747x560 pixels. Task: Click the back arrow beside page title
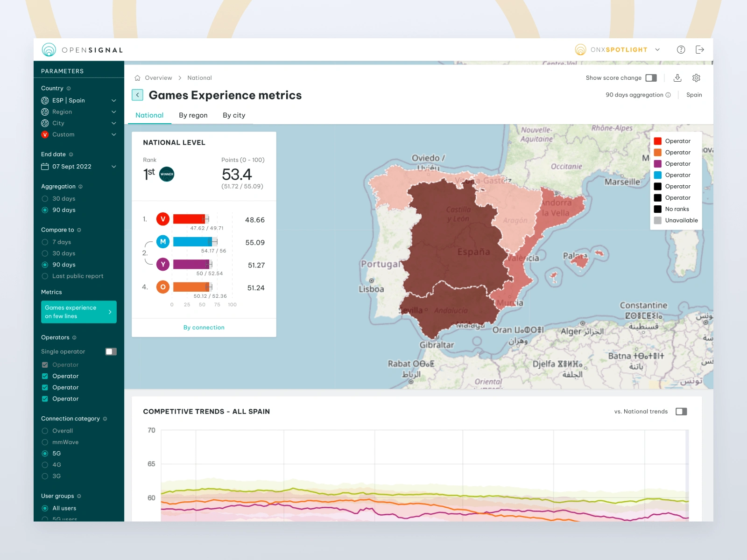pyautogui.click(x=137, y=95)
